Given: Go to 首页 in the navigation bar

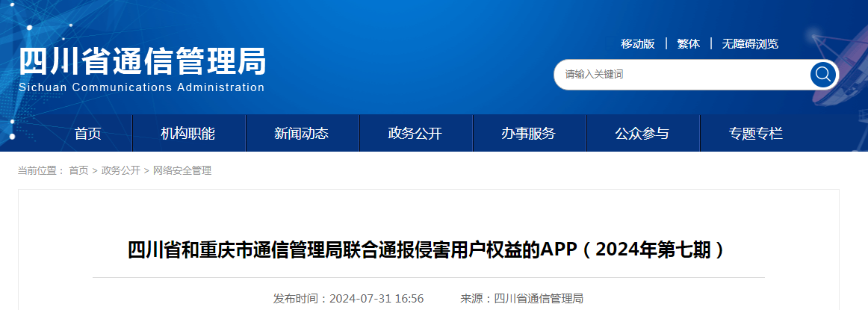Looking at the screenshot, I should (x=87, y=134).
